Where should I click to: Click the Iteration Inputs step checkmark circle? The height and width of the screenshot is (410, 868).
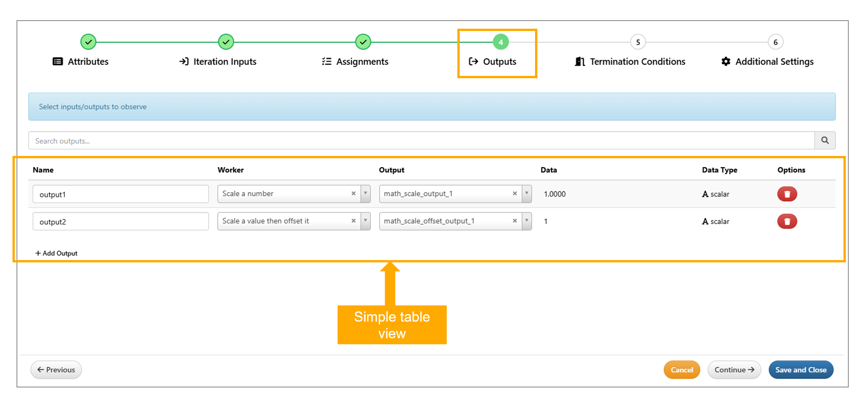pos(226,42)
